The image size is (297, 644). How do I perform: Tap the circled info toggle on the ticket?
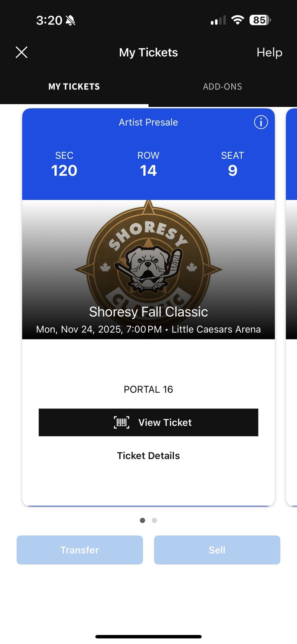261,122
